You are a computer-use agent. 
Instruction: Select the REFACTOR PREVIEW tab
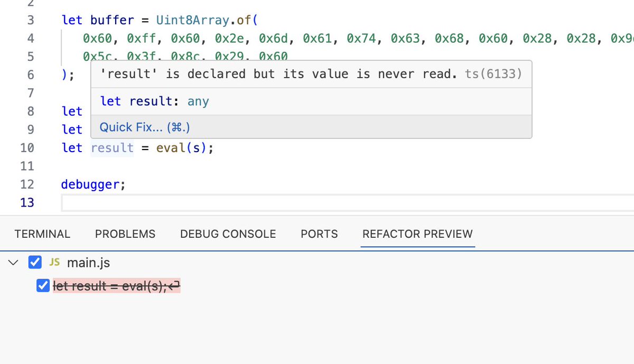pyautogui.click(x=417, y=234)
